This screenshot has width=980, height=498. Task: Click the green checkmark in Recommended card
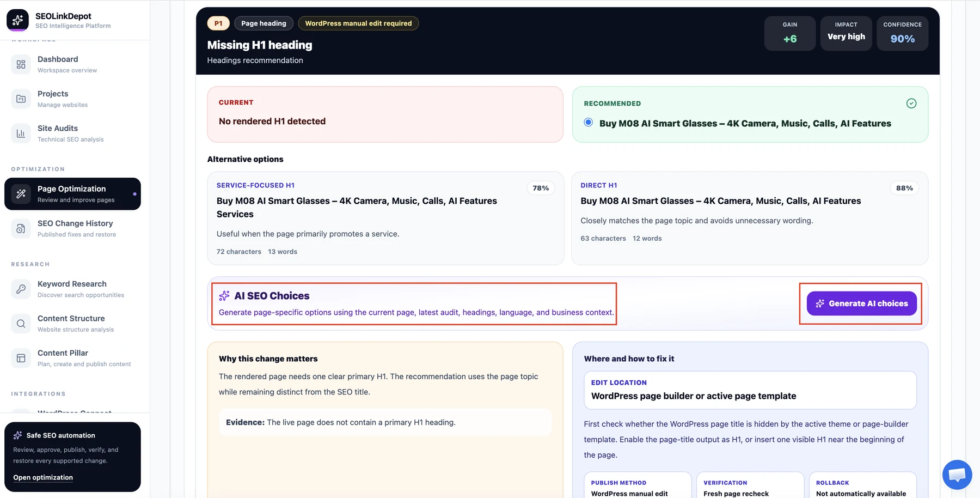click(911, 104)
